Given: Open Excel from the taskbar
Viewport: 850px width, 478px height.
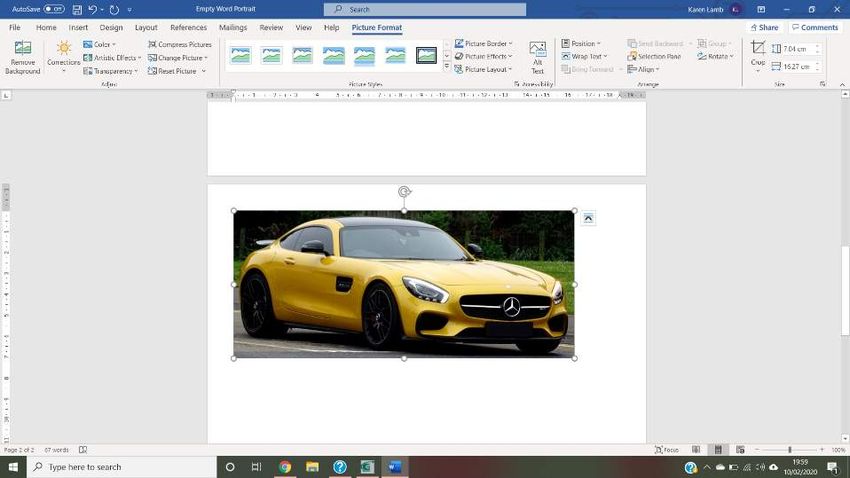Looking at the screenshot, I should coord(367,467).
